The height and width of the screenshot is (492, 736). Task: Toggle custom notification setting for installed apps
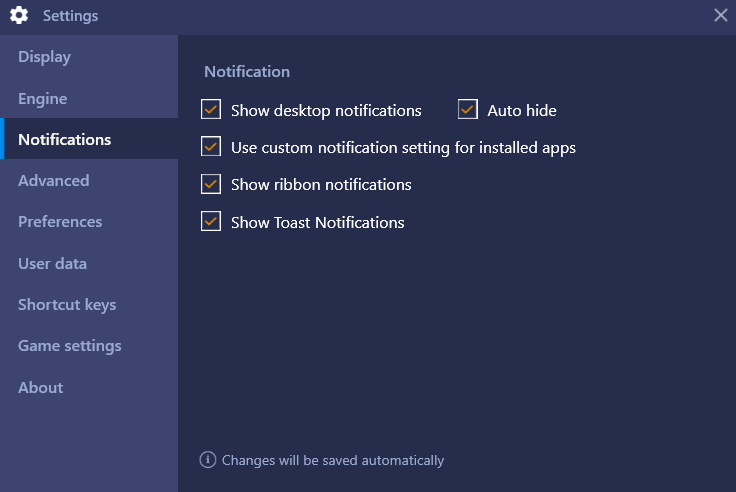coord(211,146)
